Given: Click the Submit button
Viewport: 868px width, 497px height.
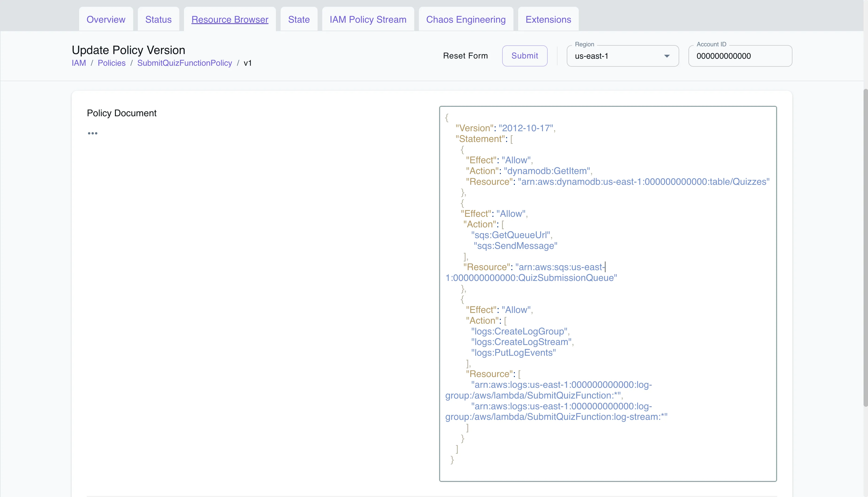Looking at the screenshot, I should pyautogui.click(x=524, y=56).
